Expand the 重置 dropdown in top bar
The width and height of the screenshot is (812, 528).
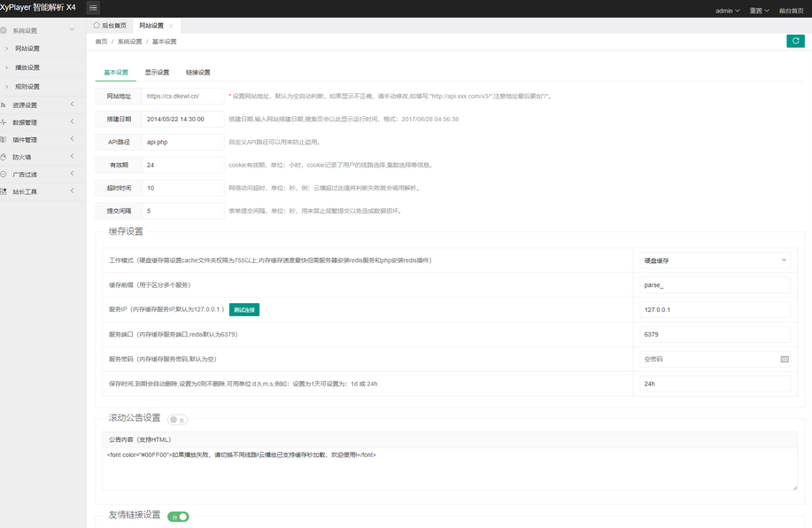coord(759,11)
